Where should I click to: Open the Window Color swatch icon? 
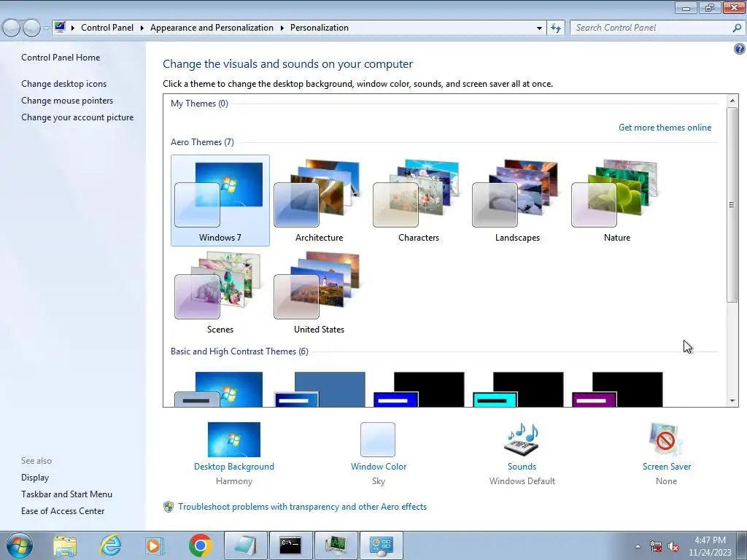378,440
